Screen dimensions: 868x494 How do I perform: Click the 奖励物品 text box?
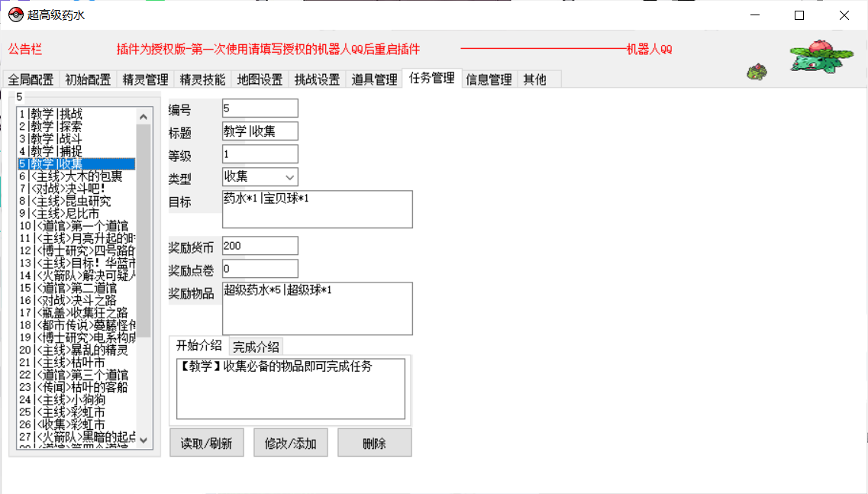coord(317,308)
